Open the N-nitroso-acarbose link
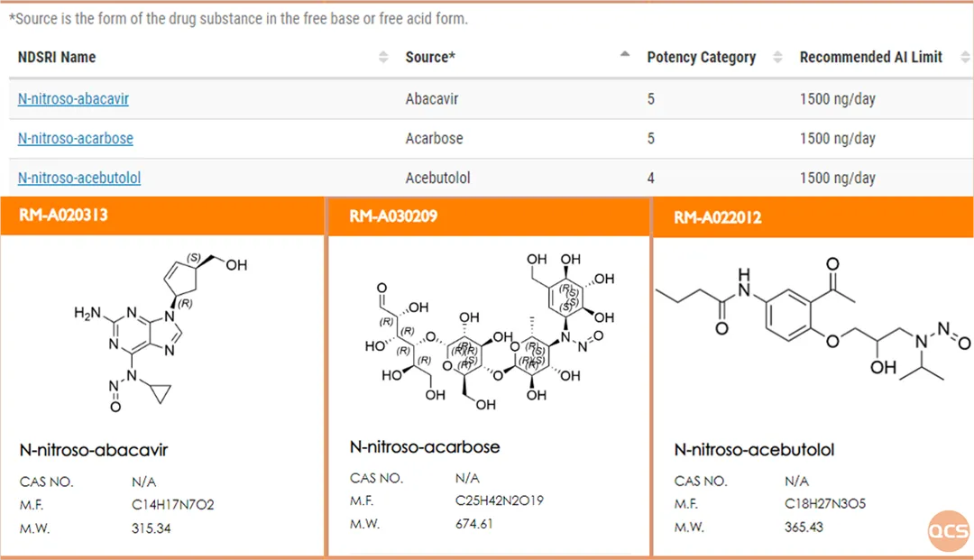Image resolution: width=974 pixels, height=560 pixels. point(75,139)
